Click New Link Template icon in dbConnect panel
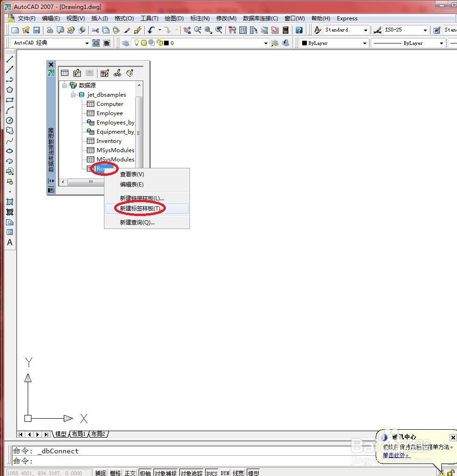Image resolution: width=457 pixels, height=476 pixels. click(x=117, y=73)
